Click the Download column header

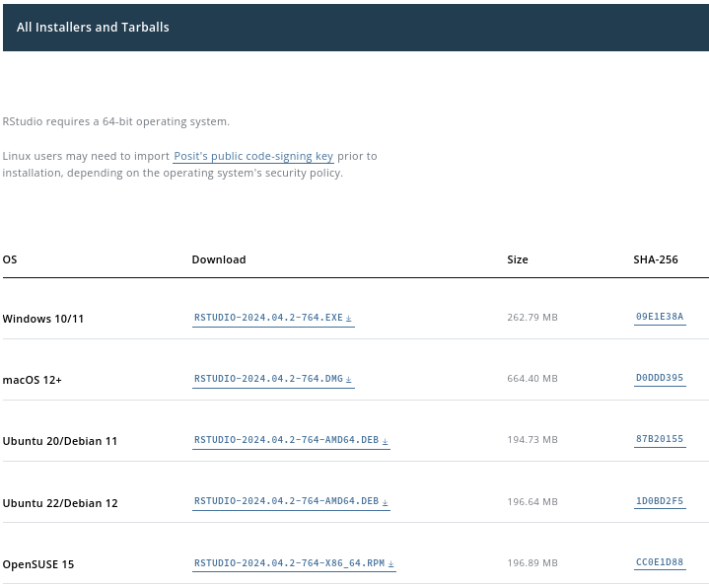219,259
